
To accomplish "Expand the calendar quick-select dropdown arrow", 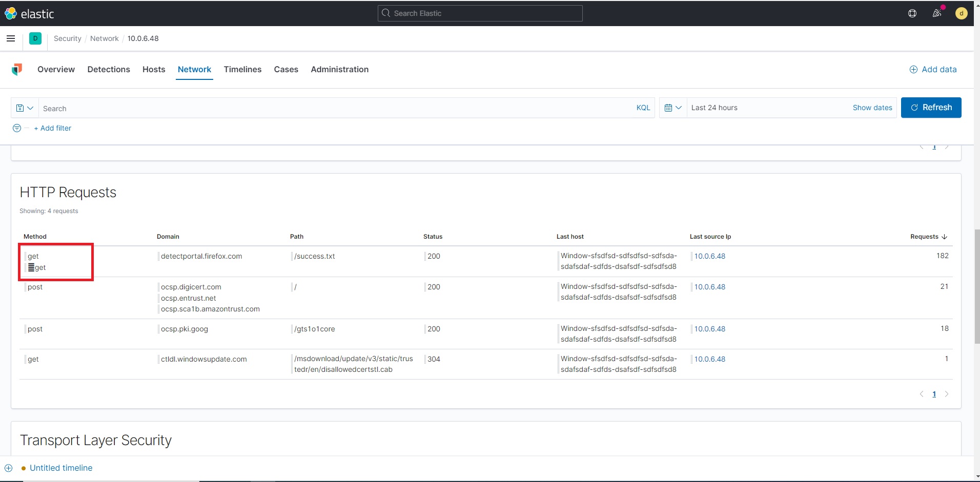I will (679, 108).
